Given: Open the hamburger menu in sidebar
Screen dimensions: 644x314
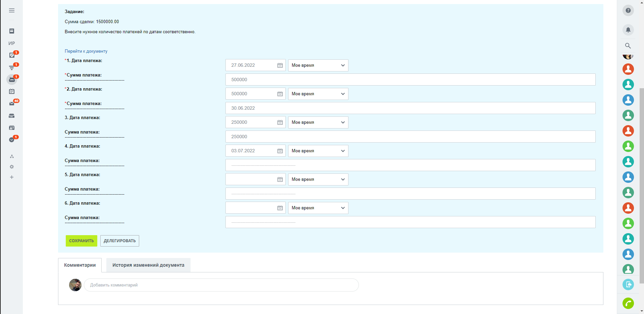Looking at the screenshot, I should point(12,10).
